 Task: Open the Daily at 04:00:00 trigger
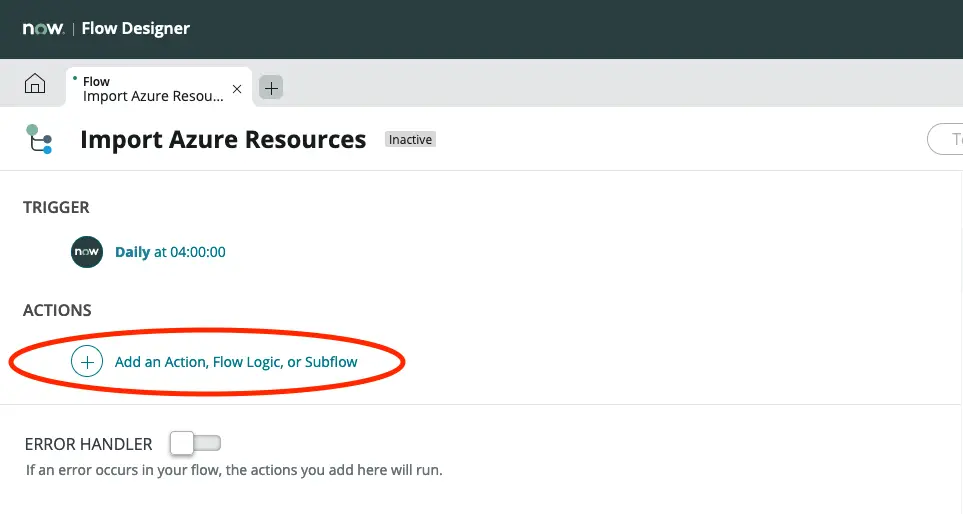170,252
